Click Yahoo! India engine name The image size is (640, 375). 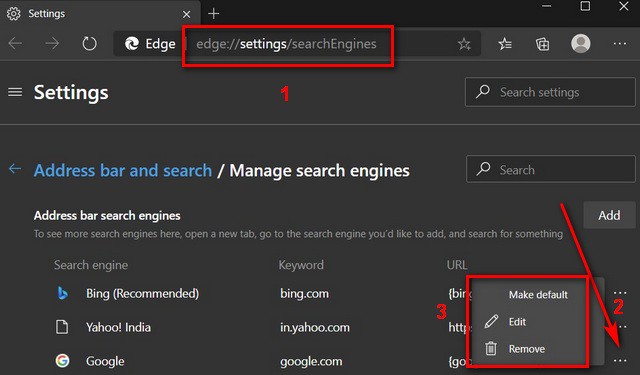[118, 327]
